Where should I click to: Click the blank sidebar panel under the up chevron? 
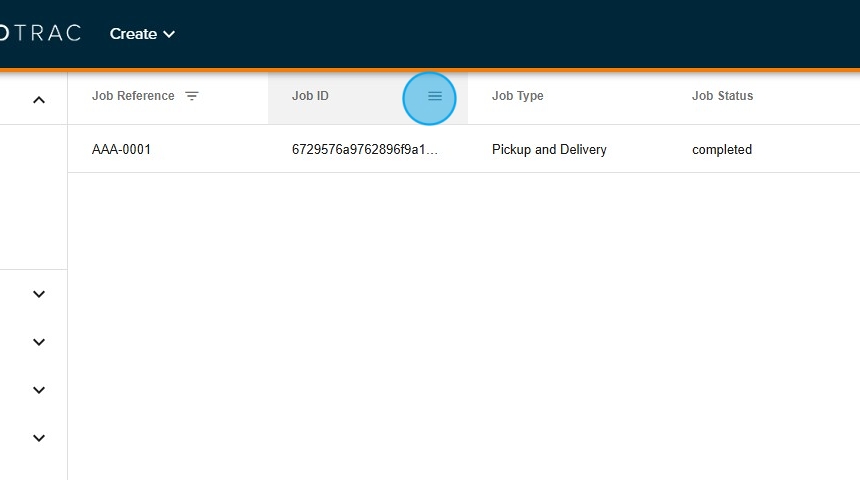click(33, 195)
